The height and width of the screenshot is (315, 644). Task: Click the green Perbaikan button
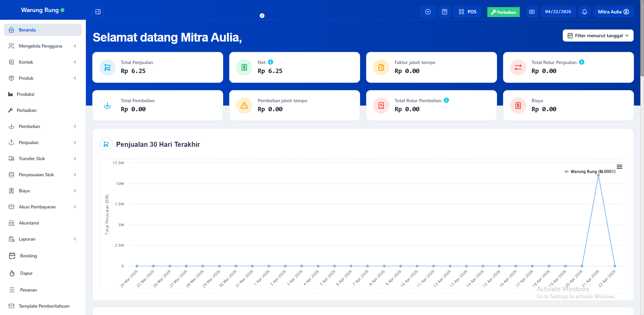503,12
